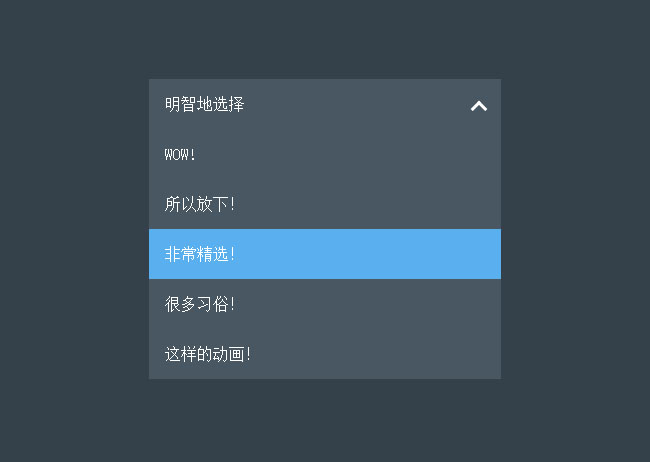Select the last option 这样的动画!
Image resolution: width=650 pixels, height=462 pixels.
(208, 354)
